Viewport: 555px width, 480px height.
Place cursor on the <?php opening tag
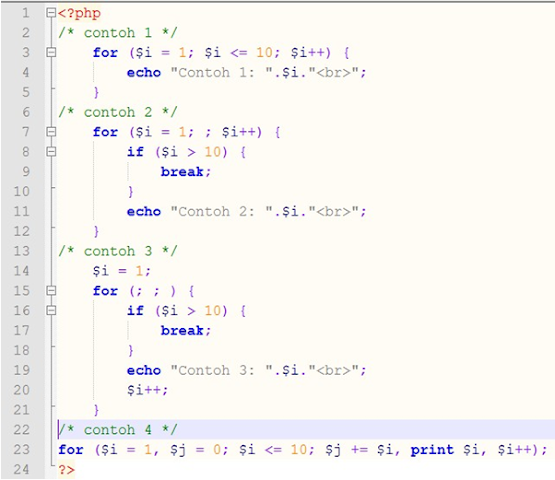click(x=79, y=13)
